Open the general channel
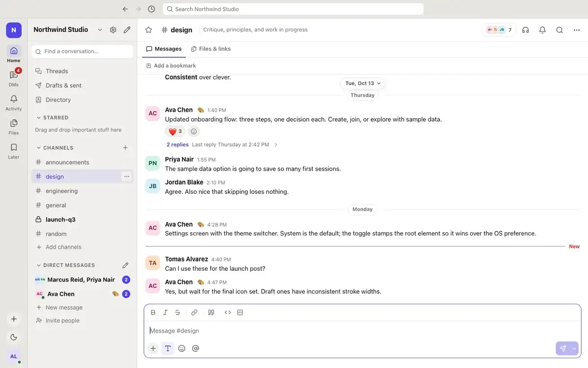 pyautogui.click(x=82, y=205)
